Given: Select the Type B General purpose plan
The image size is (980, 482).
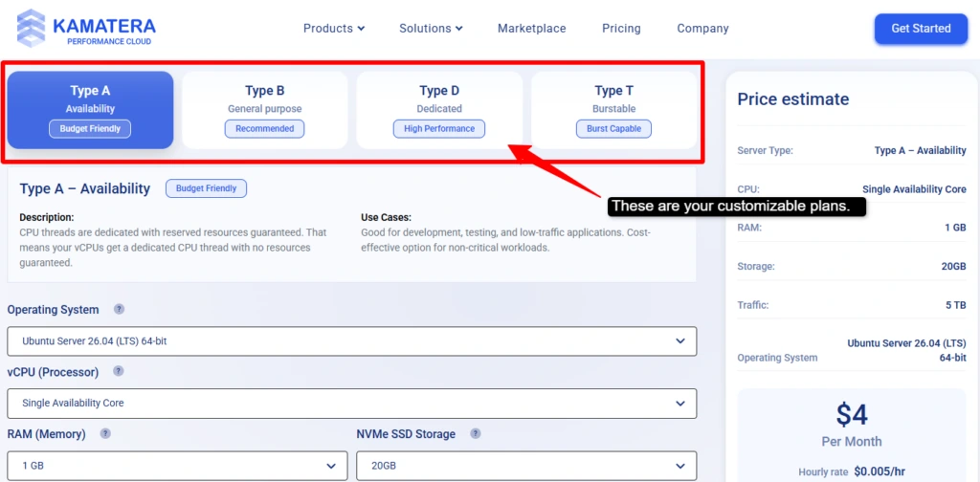Looking at the screenshot, I should (x=265, y=110).
